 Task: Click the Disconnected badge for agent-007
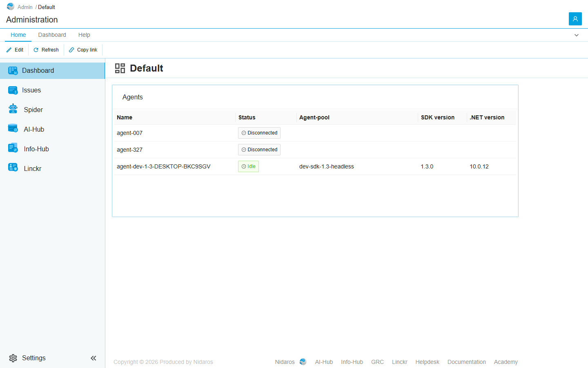coord(259,133)
